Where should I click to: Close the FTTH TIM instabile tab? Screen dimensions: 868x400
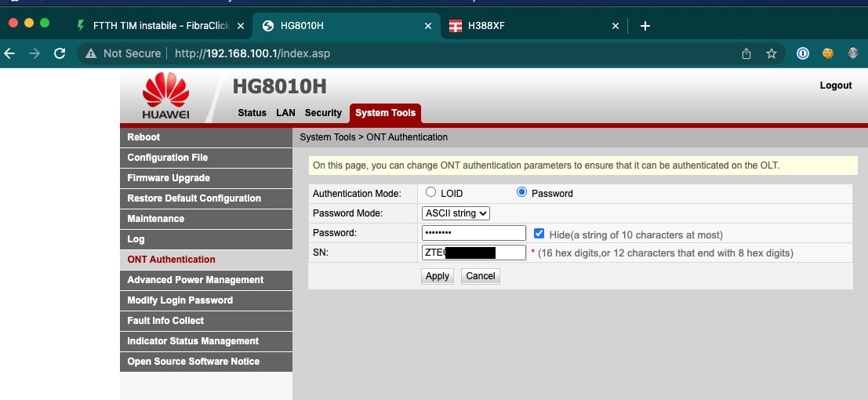(240, 26)
